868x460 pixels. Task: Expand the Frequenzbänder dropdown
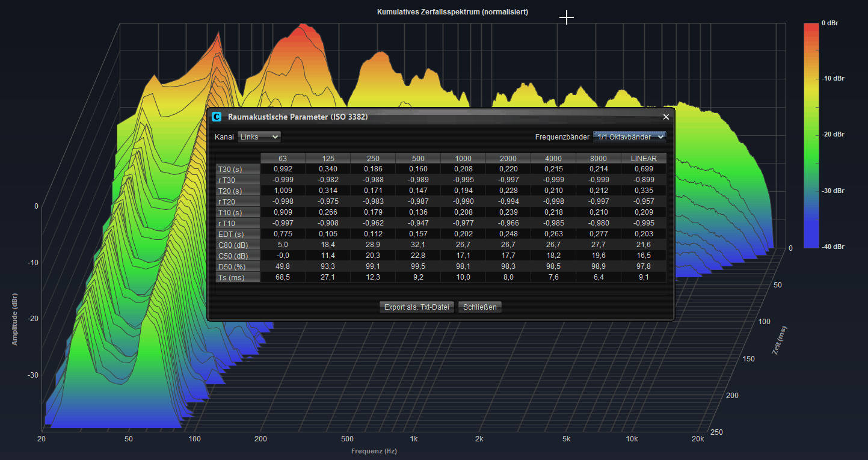tap(629, 137)
